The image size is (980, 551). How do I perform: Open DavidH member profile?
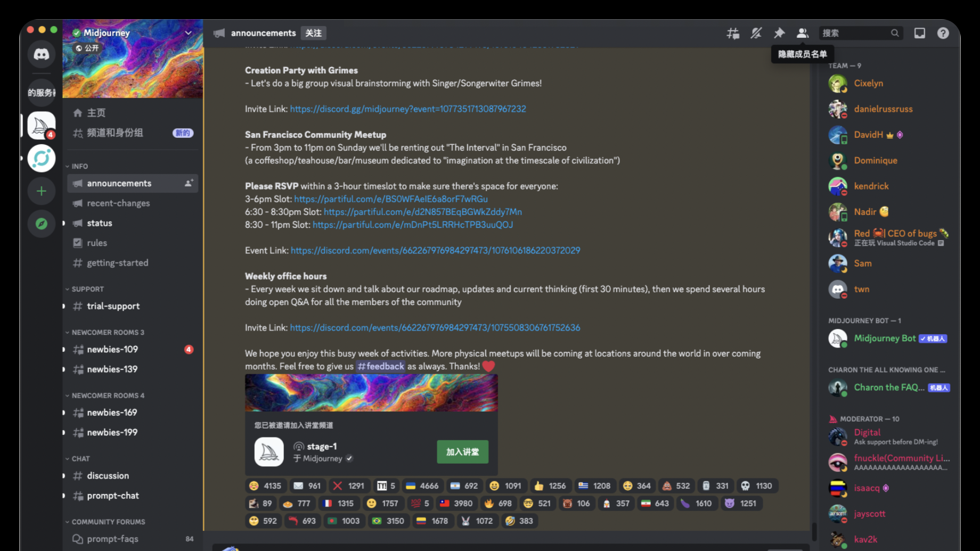tap(888, 135)
